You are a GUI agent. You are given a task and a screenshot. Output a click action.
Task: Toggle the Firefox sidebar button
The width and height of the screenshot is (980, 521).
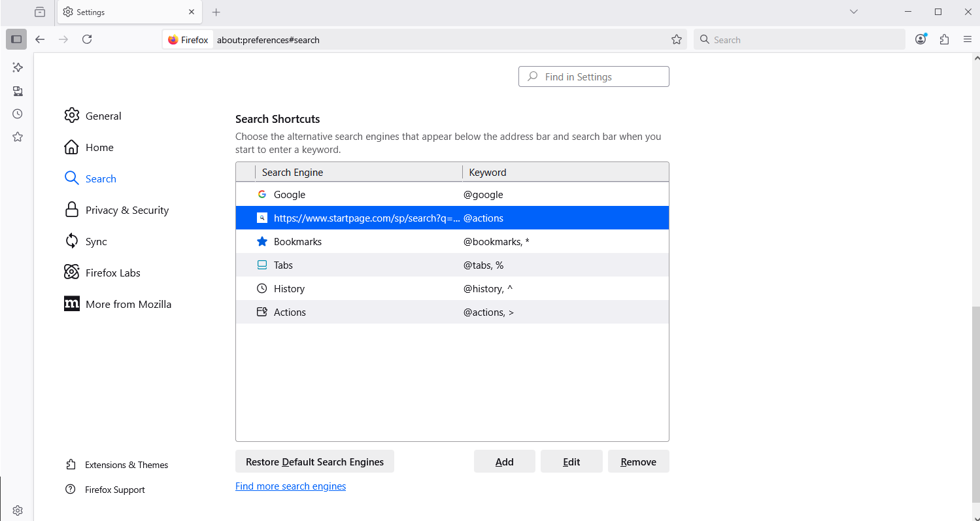[x=17, y=39]
